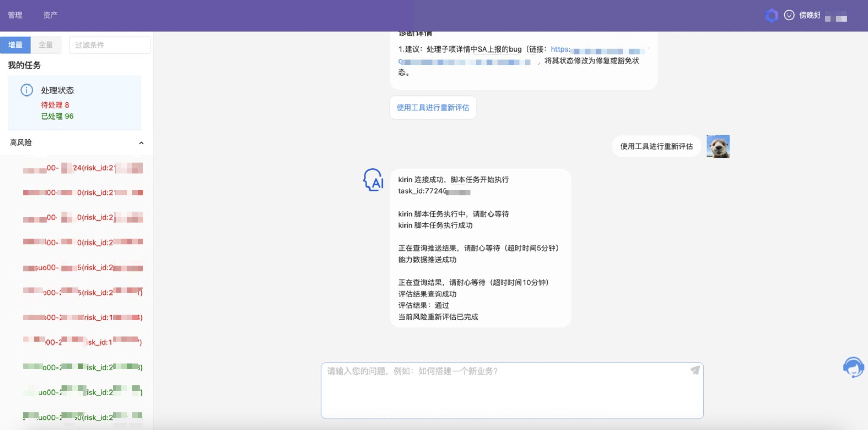Collapse the 高风险 section

(142, 143)
